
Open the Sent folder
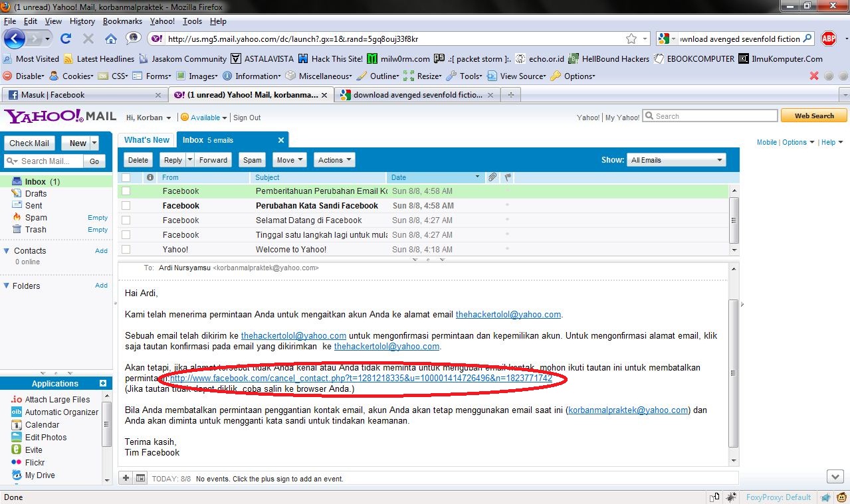point(33,205)
